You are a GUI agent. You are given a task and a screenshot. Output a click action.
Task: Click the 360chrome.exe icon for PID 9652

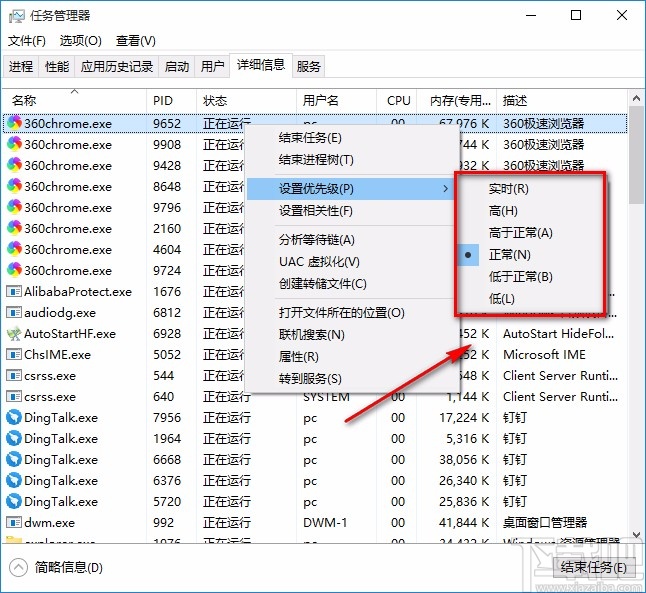coord(14,123)
